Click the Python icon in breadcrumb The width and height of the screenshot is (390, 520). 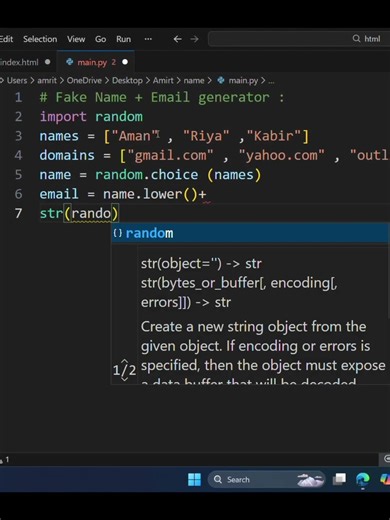[x=221, y=80]
